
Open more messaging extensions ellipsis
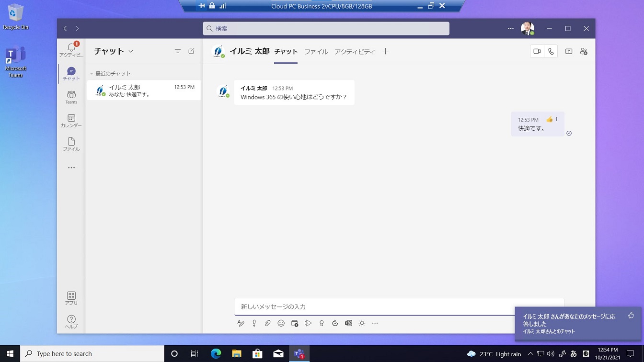pos(375,323)
